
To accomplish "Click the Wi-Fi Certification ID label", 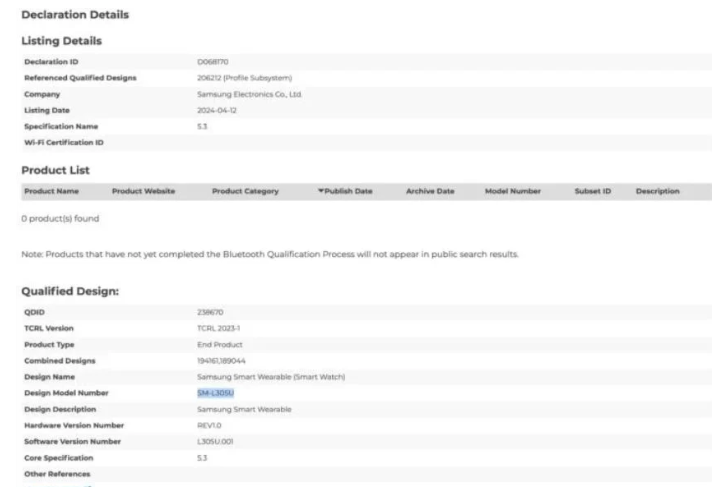I will click(64, 143).
